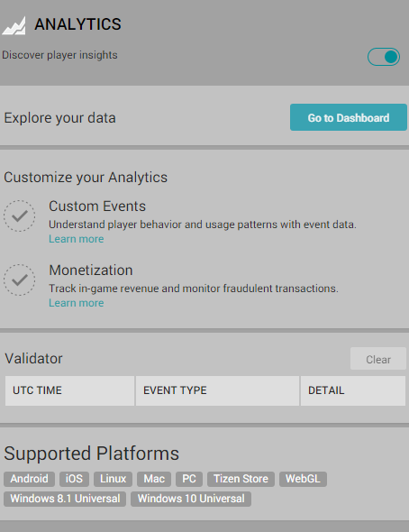This screenshot has width=409, height=532.
Task: Click the Mac platform tag
Action: point(154,479)
